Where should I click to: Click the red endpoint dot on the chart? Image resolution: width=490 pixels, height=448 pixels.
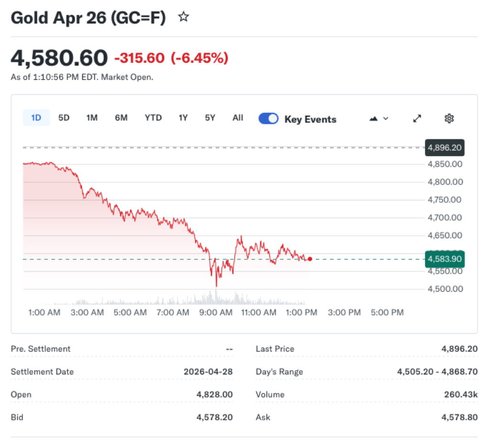pos(310,259)
